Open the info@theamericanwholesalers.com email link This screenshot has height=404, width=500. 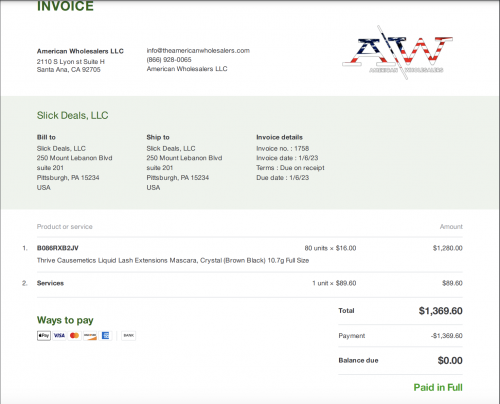[198, 50]
